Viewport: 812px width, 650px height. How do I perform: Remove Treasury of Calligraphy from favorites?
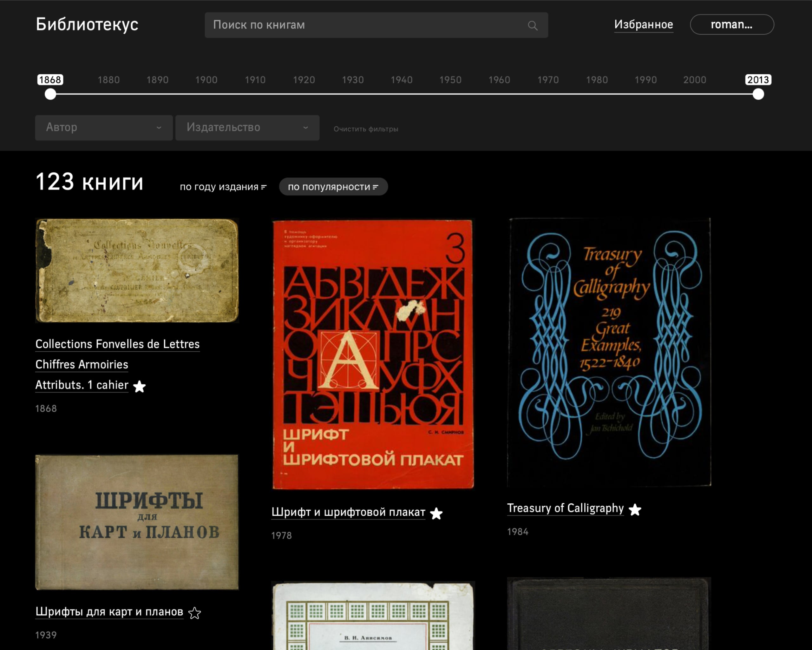tap(635, 509)
